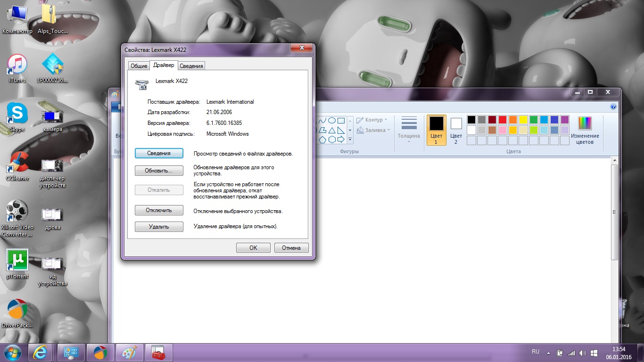Click the Обновить... driver button
This screenshot has width=644, height=362.
click(159, 171)
